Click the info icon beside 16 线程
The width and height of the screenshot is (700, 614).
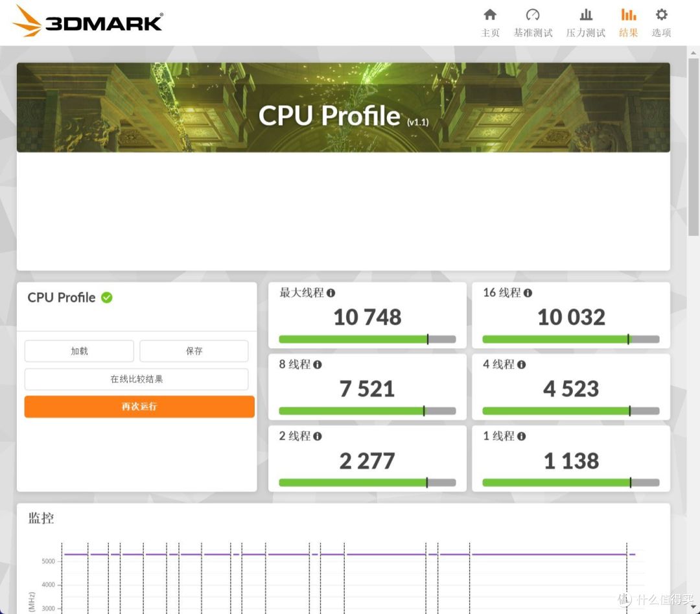pyautogui.click(x=528, y=293)
